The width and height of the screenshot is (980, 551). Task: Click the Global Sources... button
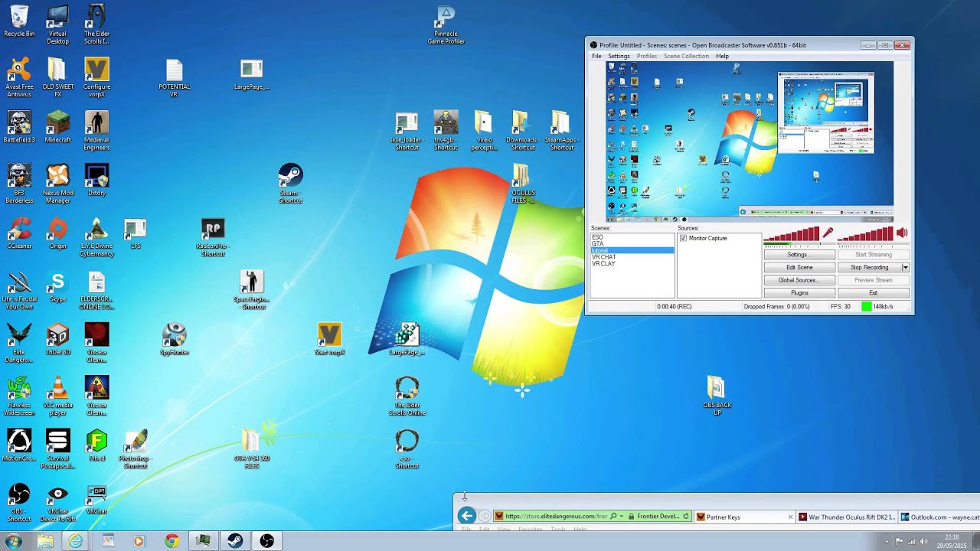click(x=799, y=280)
